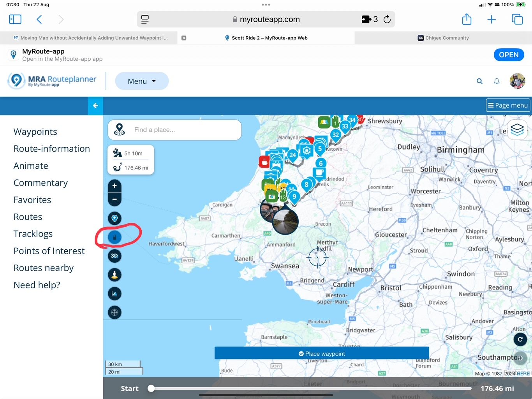Collapse the side panel with arrow
The width and height of the screenshot is (532, 399).
[x=95, y=106]
